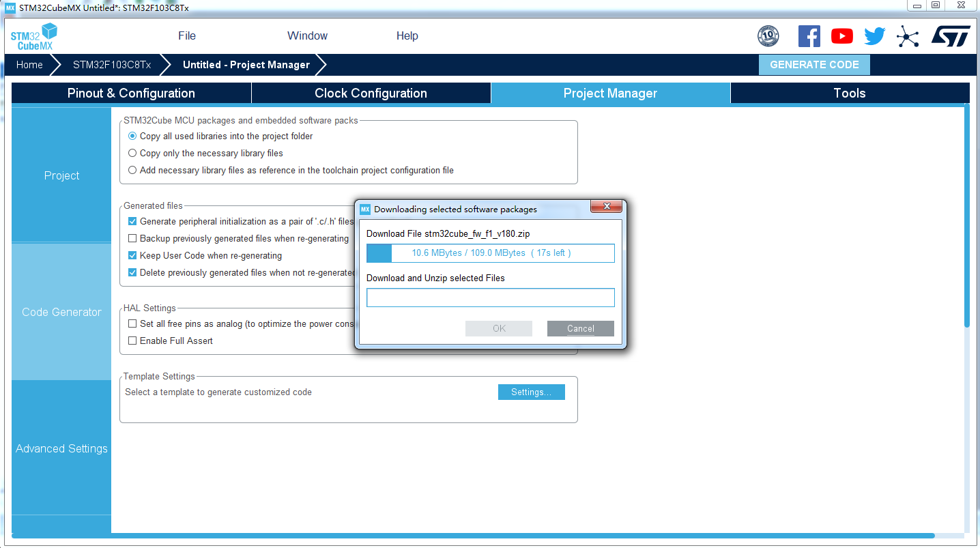The image size is (980, 548).
Task: Open the File menu
Action: coord(187,35)
